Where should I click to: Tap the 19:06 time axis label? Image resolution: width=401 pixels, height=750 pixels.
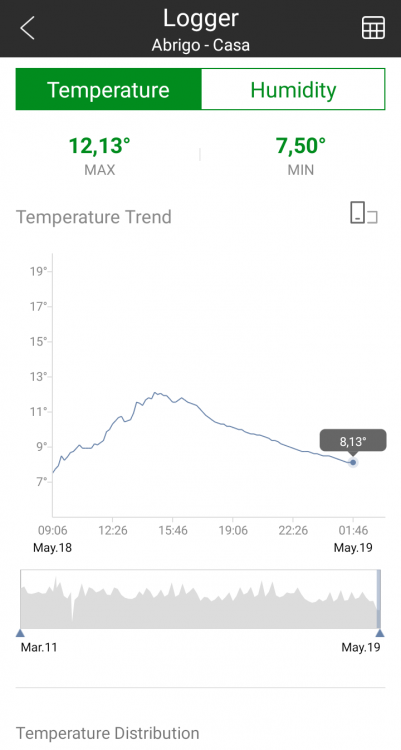[x=233, y=530]
